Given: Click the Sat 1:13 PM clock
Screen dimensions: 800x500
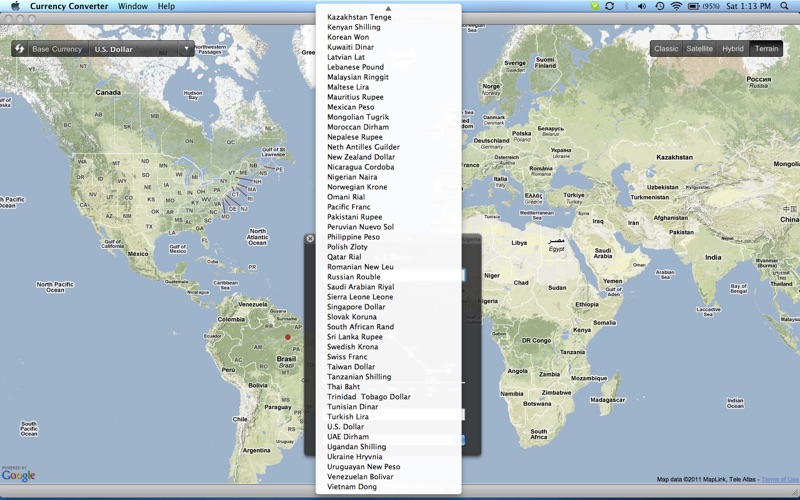Looking at the screenshot, I should pyautogui.click(x=748, y=6).
